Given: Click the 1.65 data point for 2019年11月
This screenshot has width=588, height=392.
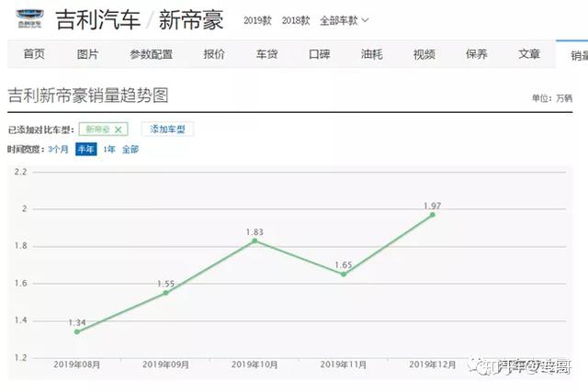Looking at the screenshot, I should tap(344, 274).
